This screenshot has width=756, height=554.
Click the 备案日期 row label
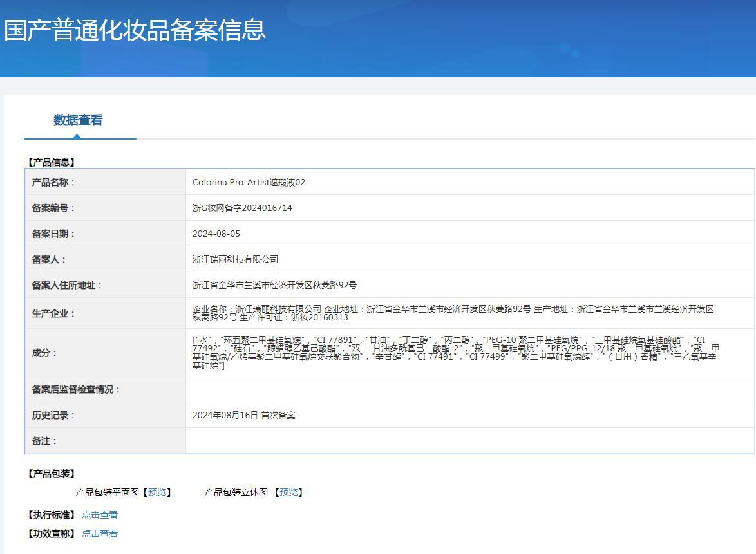[53, 234]
